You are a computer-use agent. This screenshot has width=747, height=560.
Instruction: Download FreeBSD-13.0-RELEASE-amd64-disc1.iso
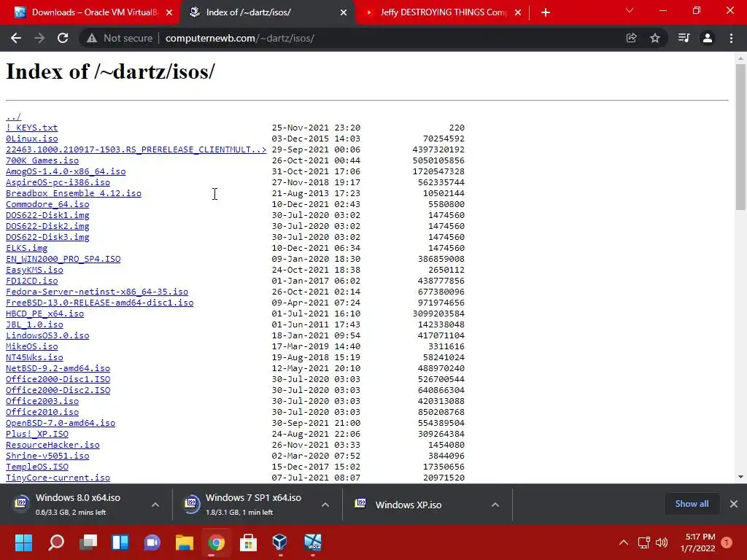pyautogui.click(x=99, y=303)
